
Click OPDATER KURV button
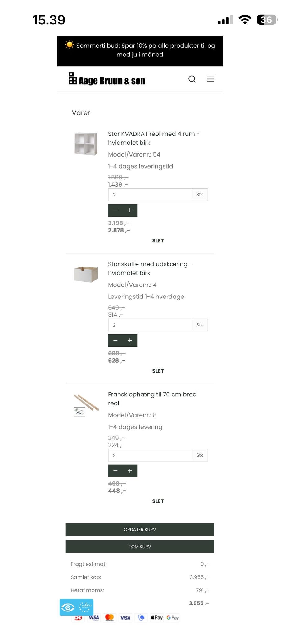pos(140,529)
